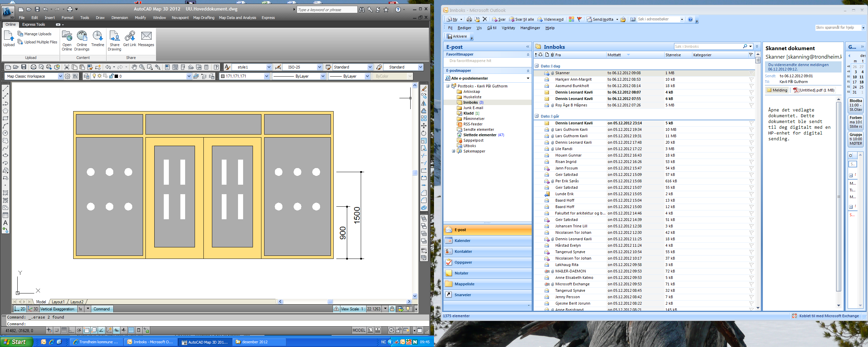Viewport: 868px width, 347px height.
Task: Click the Get Link ribbon icon
Action: 130,38
